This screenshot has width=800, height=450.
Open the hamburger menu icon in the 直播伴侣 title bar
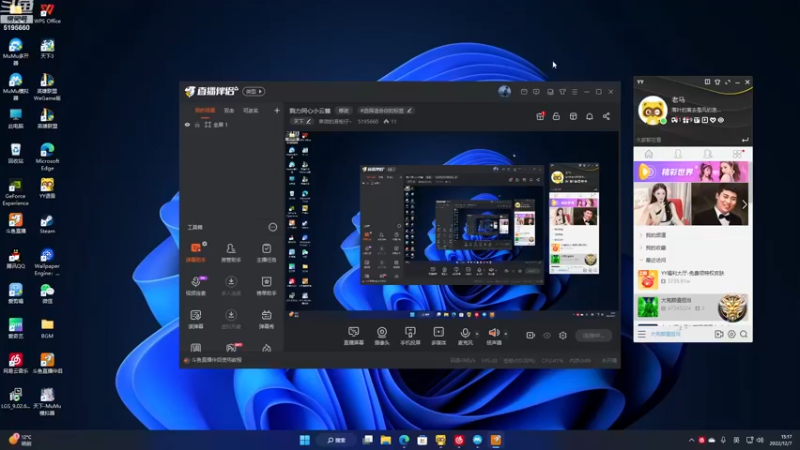point(574,92)
